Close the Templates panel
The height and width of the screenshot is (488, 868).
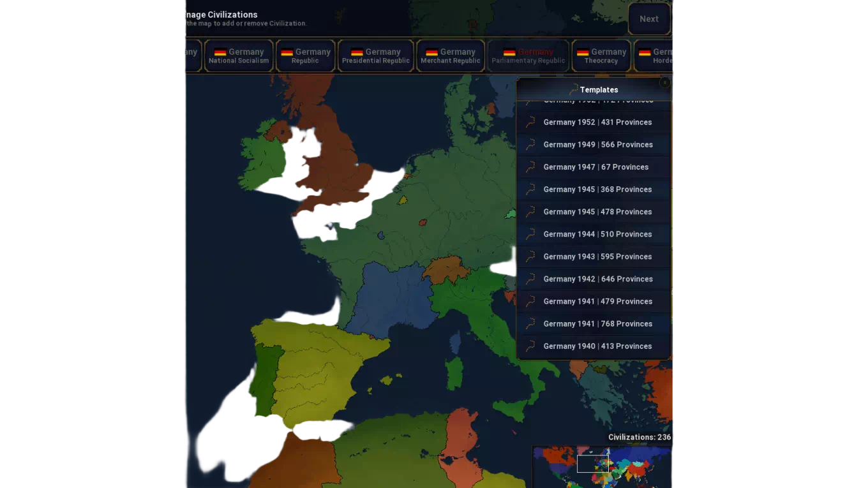[664, 82]
